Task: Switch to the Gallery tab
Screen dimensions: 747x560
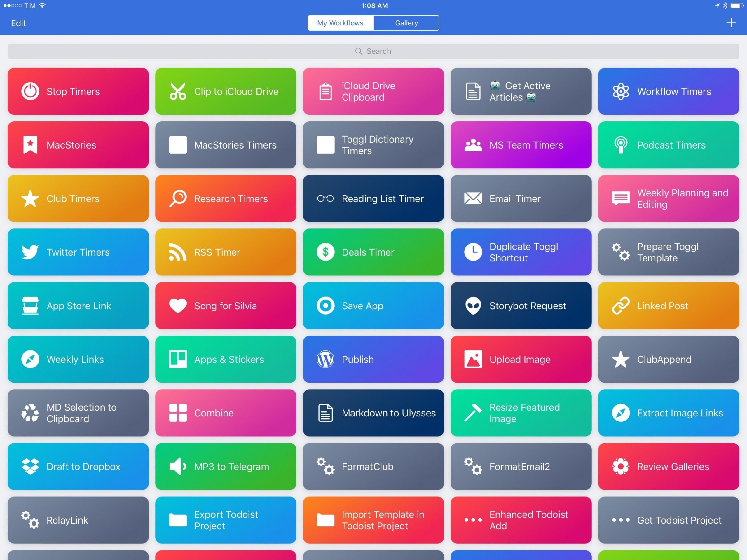Action: (x=406, y=23)
